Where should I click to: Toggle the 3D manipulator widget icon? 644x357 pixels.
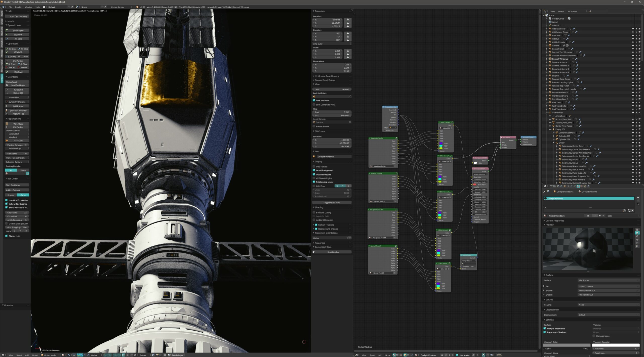(78, 355)
